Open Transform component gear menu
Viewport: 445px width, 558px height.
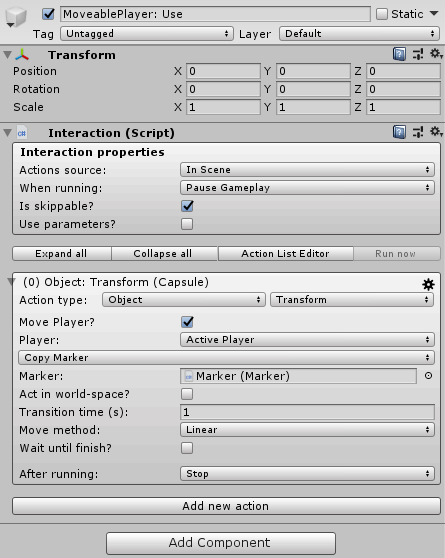(x=436, y=54)
